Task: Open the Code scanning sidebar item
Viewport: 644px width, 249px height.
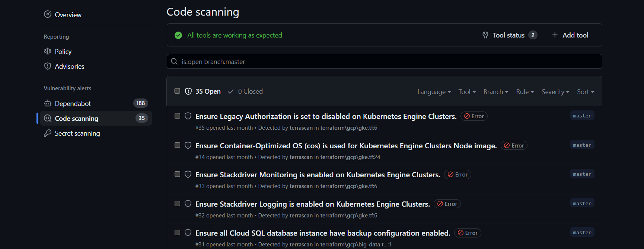Action: [x=77, y=118]
